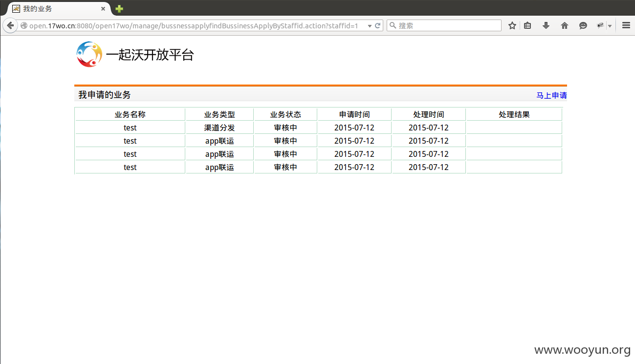Open a new tab with the plus icon
The image size is (635, 364).
[119, 9]
